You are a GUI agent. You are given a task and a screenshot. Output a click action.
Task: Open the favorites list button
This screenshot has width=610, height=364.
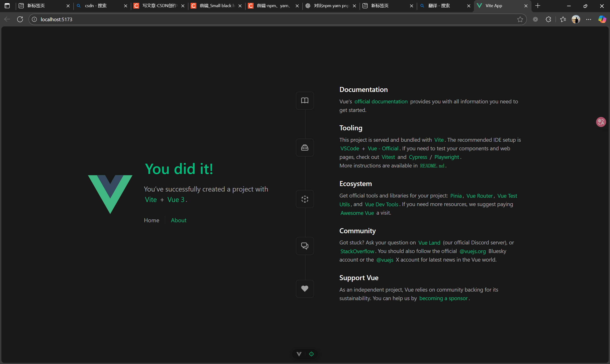pyautogui.click(x=563, y=19)
